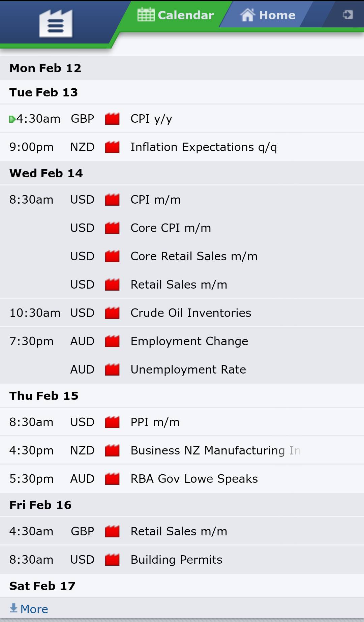Collapse the Wed Feb 14 day header
This screenshot has height=622, width=364.
coord(46,173)
